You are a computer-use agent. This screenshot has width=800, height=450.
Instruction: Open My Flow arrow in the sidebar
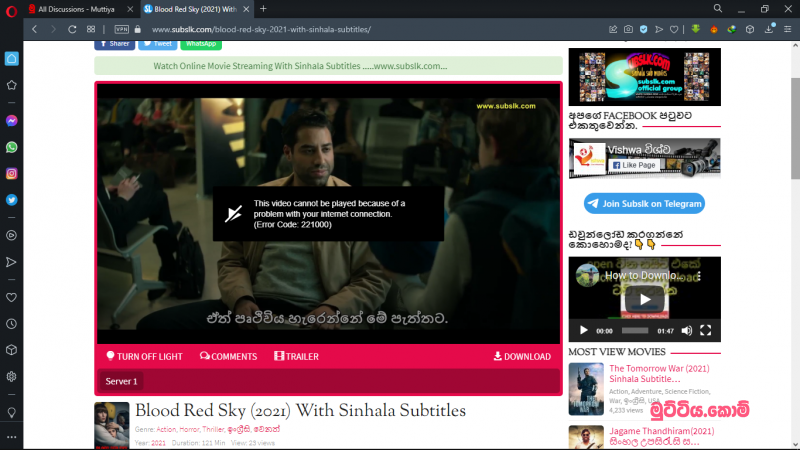[11, 262]
